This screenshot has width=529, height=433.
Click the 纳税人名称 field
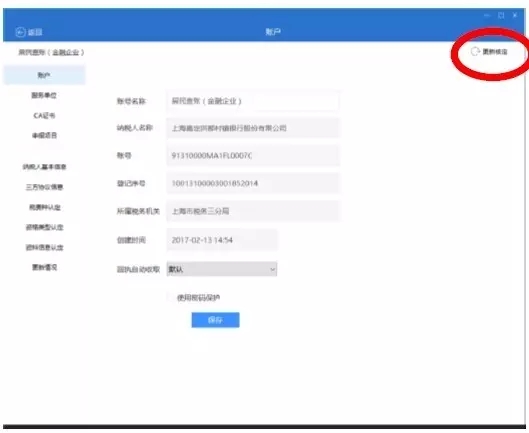pos(253,128)
